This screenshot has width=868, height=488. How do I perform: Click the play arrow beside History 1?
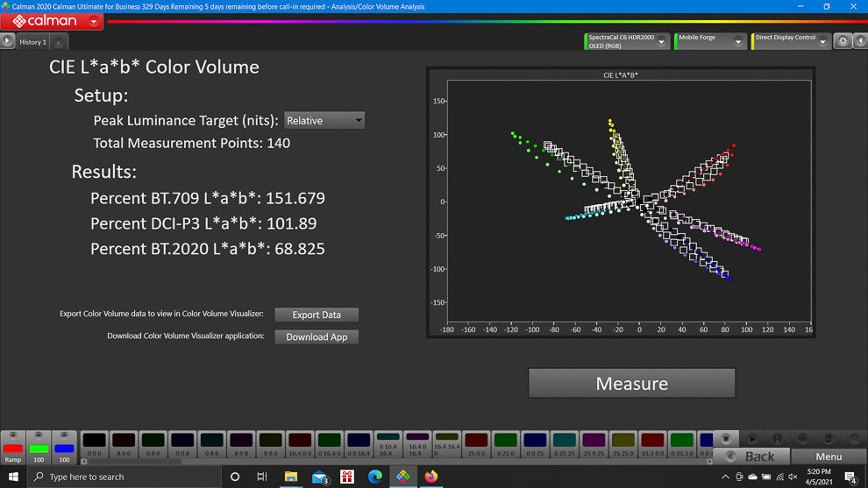pyautogui.click(x=7, y=41)
